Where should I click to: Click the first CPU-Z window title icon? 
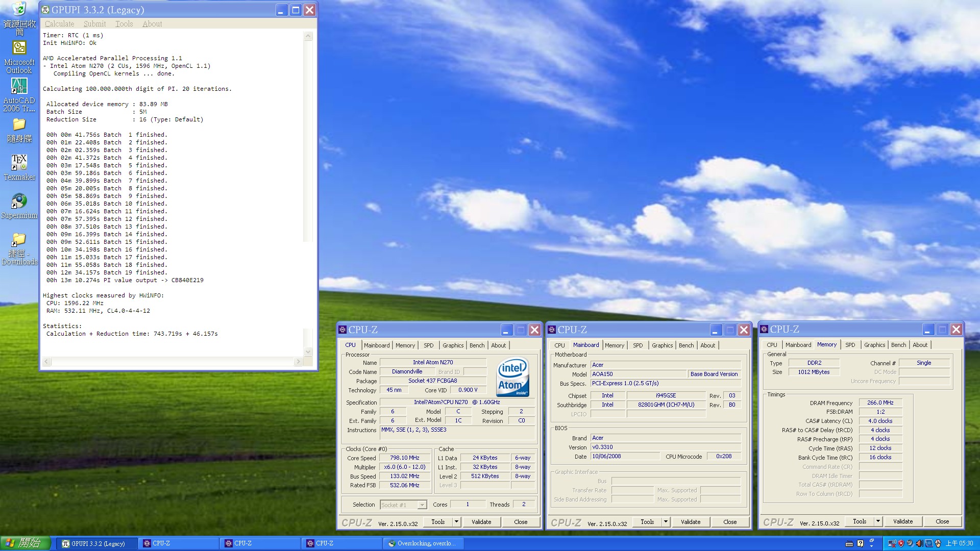[342, 330]
